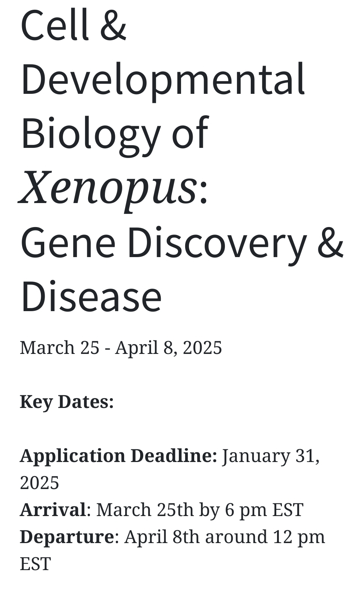The width and height of the screenshot is (364, 590).
Task: Click the bold "Key Dates:" label
Action: [67, 402]
